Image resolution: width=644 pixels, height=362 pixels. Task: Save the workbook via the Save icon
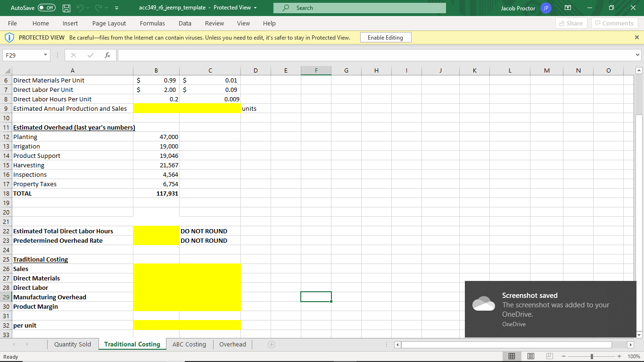coord(66,8)
